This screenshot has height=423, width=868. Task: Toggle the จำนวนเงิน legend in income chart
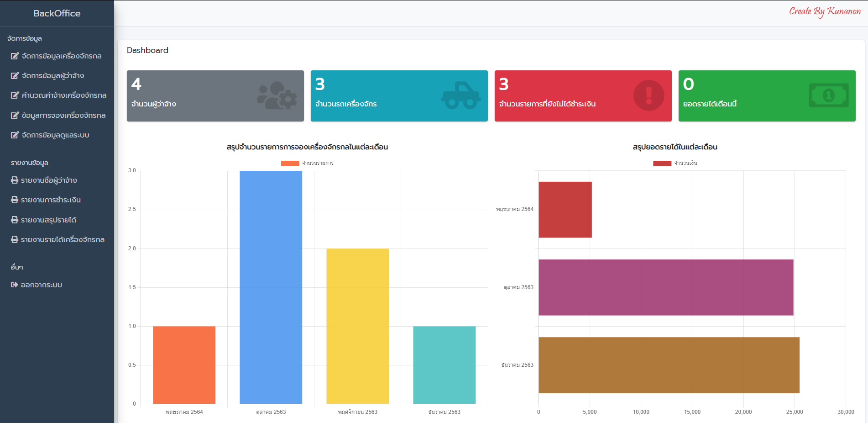tap(675, 163)
